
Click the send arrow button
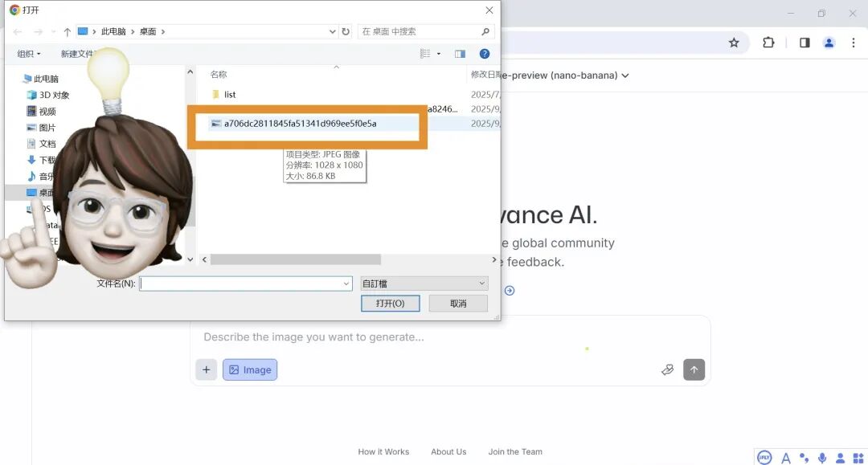pyautogui.click(x=694, y=369)
